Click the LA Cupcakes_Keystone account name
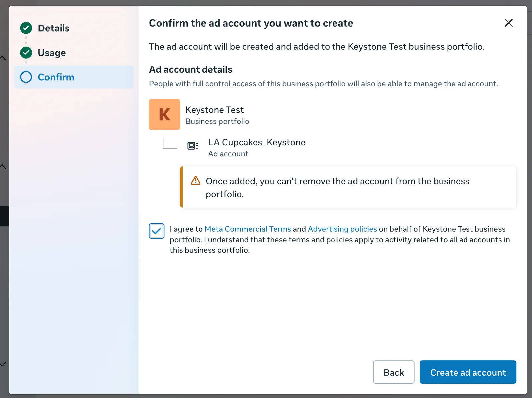This screenshot has height=398, width=532. pyautogui.click(x=257, y=142)
